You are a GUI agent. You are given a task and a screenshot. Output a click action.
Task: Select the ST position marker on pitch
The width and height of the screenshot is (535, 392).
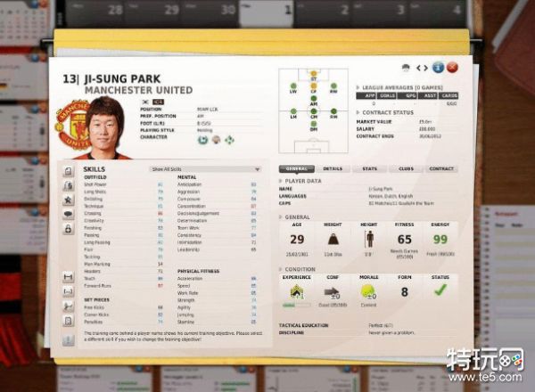click(314, 75)
